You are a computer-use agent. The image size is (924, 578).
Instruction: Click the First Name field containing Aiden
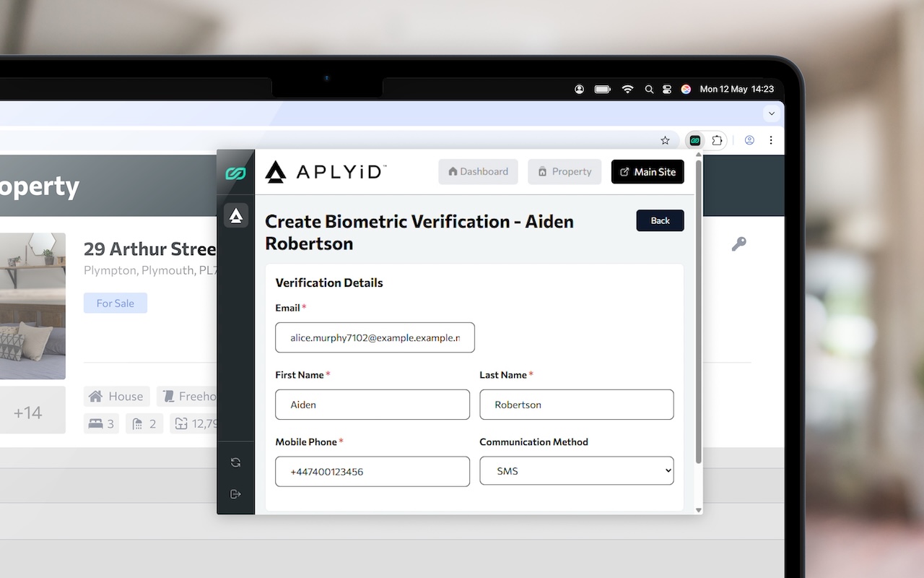tap(372, 405)
